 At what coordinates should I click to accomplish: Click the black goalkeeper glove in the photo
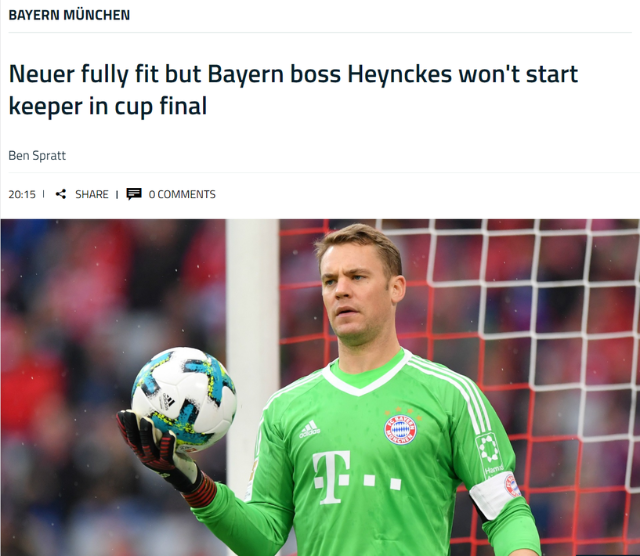(x=161, y=453)
